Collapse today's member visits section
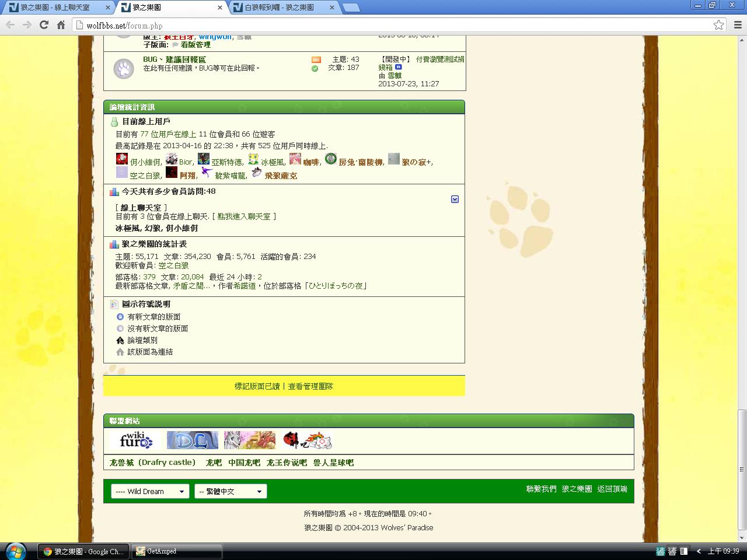Viewport: 747px width, 560px height. [x=455, y=199]
